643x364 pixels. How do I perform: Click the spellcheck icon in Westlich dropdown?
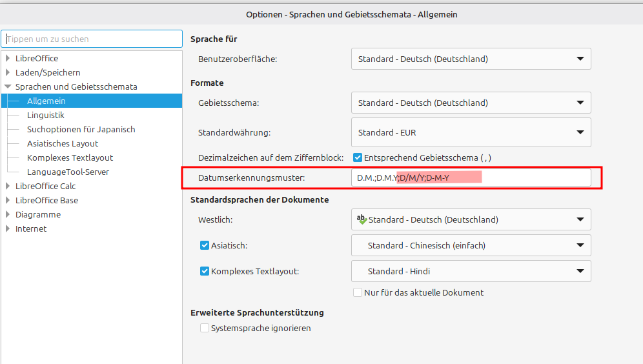click(362, 219)
